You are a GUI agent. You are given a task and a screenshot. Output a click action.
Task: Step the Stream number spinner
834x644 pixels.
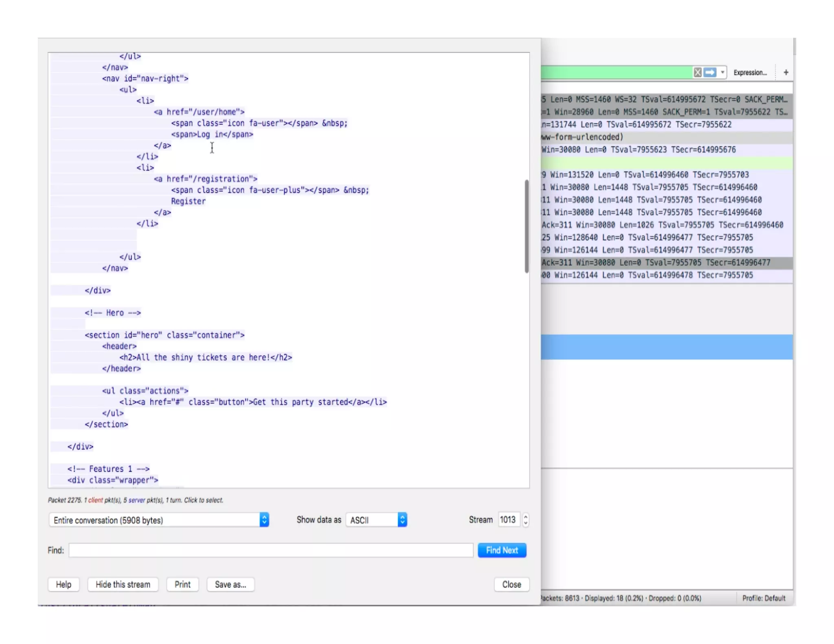526,520
